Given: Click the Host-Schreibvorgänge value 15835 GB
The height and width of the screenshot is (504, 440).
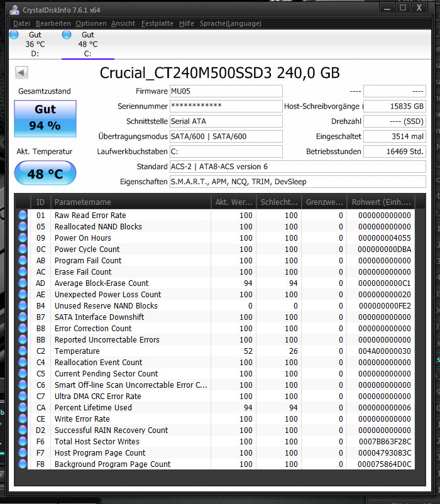Looking at the screenshot, I should tap(395, 106).
